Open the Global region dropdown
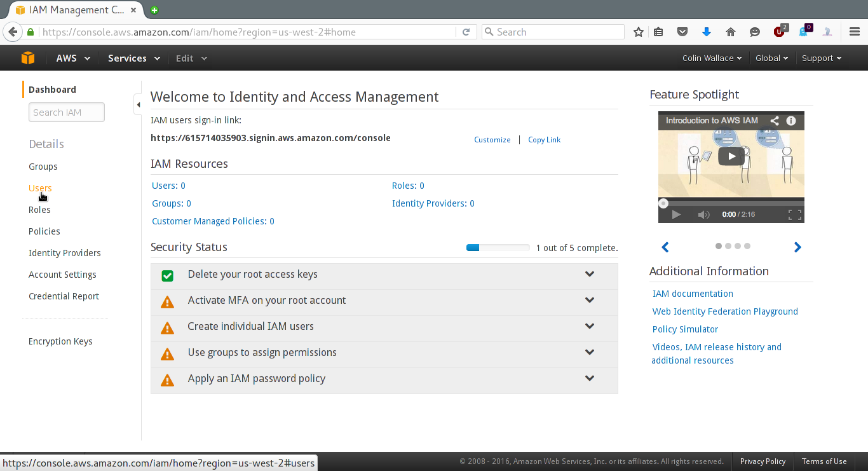868x471 pixels. tap(771, 58)
